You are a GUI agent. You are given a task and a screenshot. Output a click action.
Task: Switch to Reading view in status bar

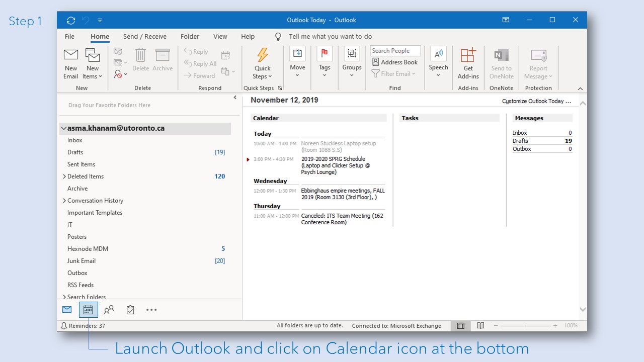click(480, 326)
